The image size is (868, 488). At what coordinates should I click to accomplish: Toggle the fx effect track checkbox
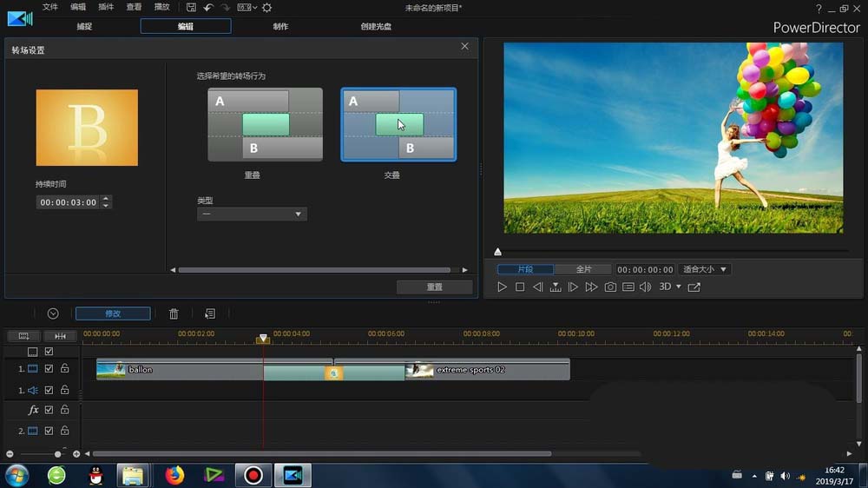coord(49,410)
